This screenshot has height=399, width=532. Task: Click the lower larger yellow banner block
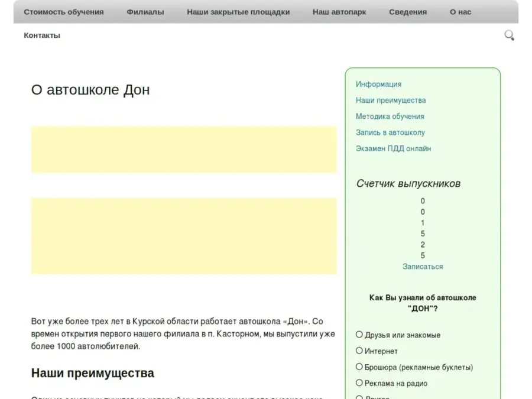click(x=184, y=236)
